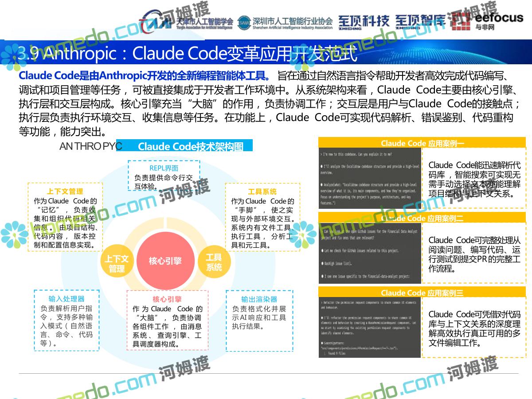This screenshot has width=532, height=399.
Task: Click the 输出渲染器 description box
Action: pyautogui.click(x=259, y=321)
